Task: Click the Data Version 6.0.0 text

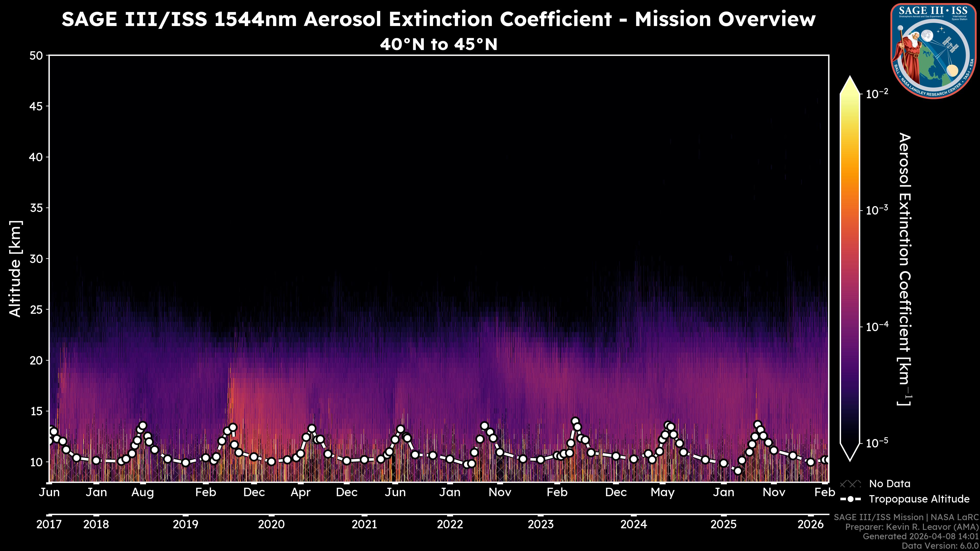Action: 940,546
